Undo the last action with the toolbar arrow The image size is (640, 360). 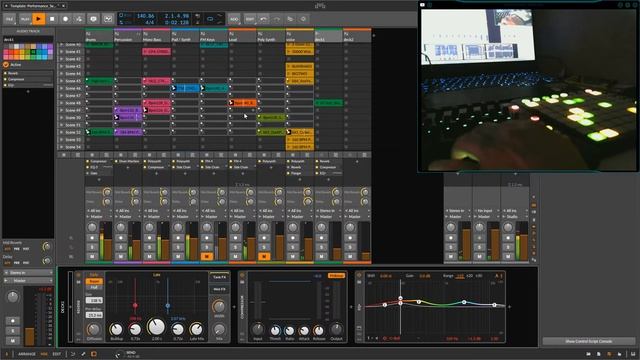(264, 19)
